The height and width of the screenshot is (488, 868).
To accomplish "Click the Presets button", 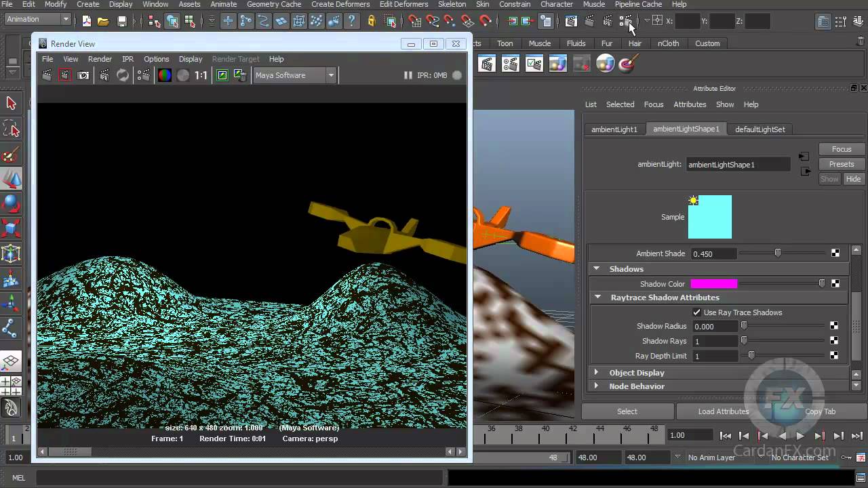I will point(841,164).
